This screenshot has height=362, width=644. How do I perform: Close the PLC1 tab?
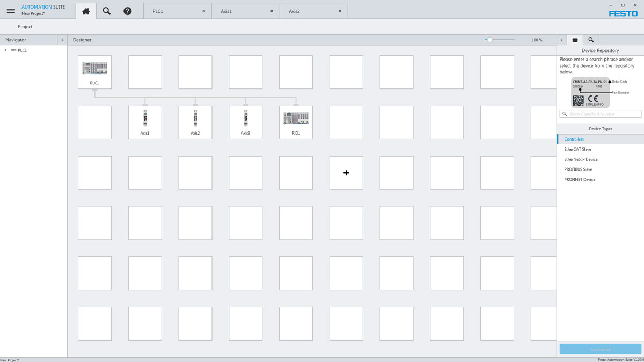(x=203, y=11)
